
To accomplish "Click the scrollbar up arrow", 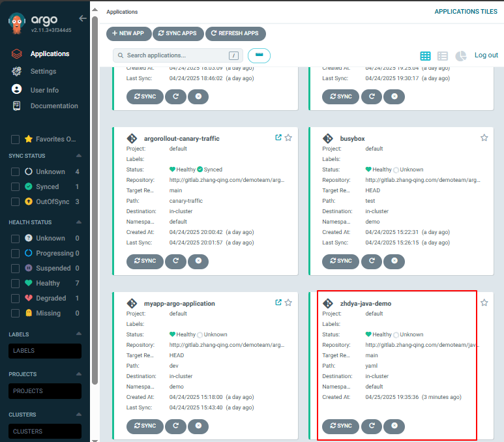I will click(95, 10).
